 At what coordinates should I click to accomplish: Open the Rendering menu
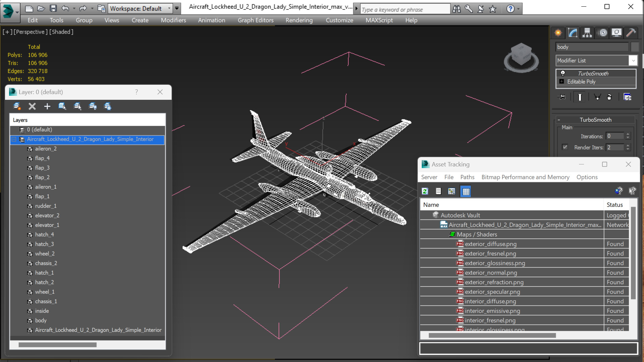pyautogui.click(x=299, y=20)
